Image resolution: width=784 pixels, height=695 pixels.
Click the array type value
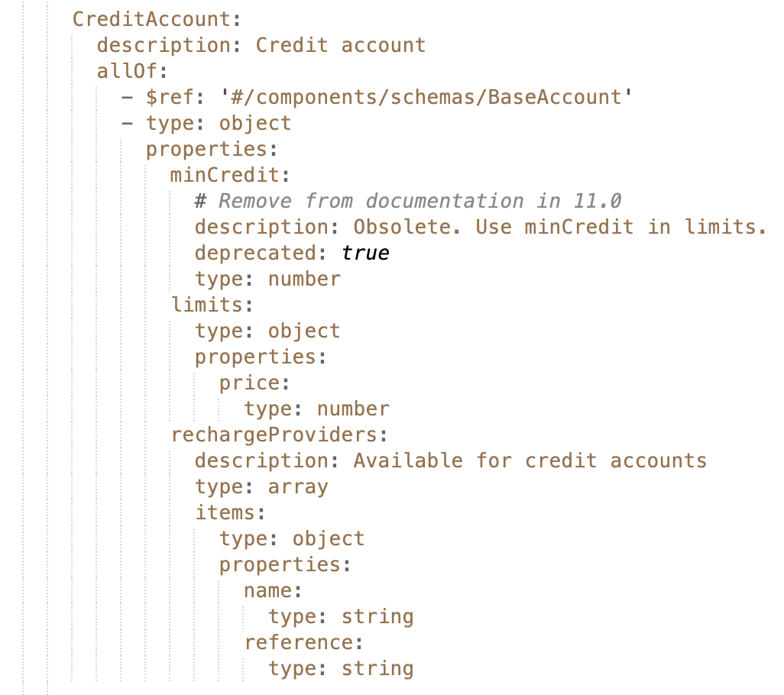click(298, 486)
